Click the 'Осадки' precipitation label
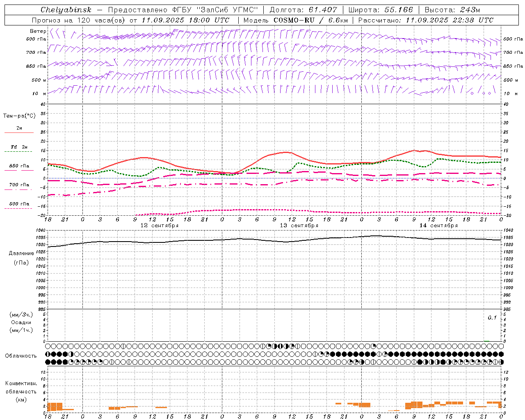The image size is (525, 420). [x=21, y=322]
